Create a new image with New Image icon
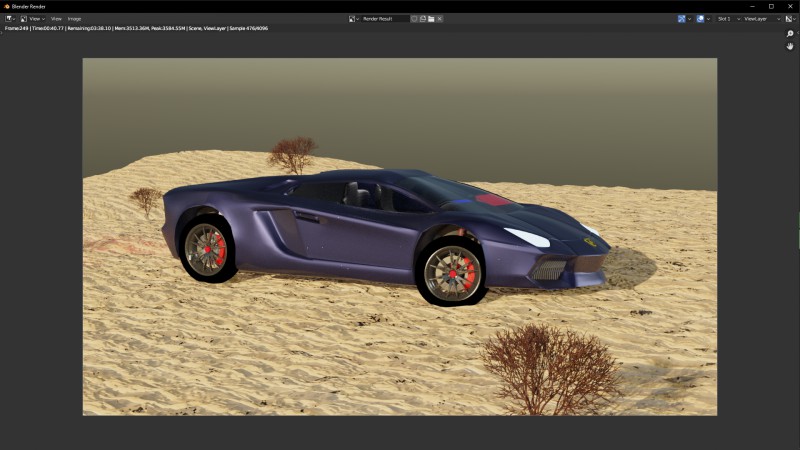The image size is (800, 450). (422, 19)
